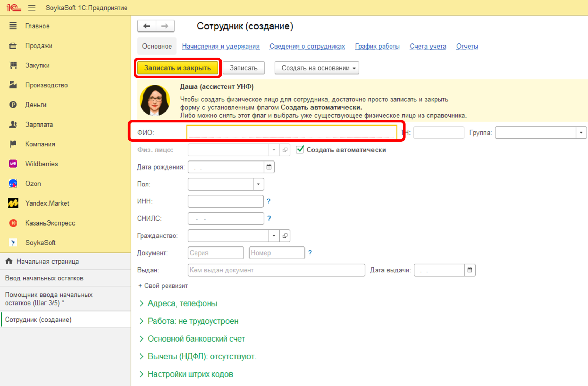Switch to the Основное tab
The image size is (588, 386).
click(x=157, y=46)
